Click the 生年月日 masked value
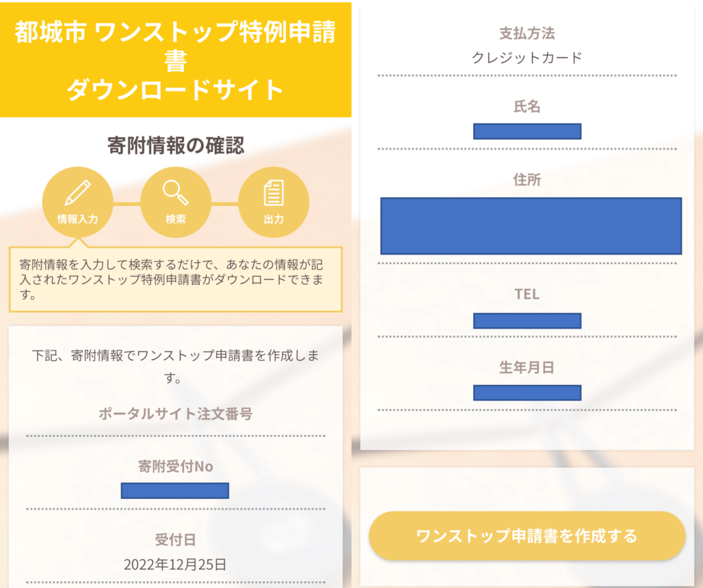Viewport: 703px width, 588px height. tap(527, 392)
